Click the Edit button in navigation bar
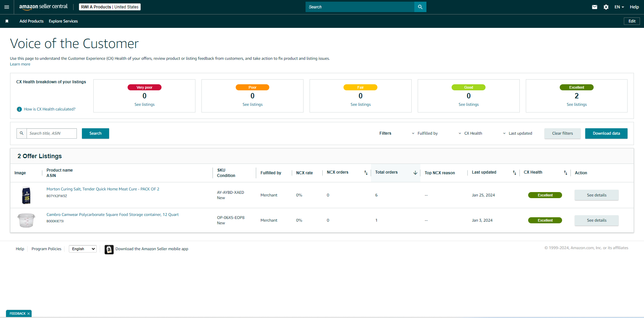Screen dimensions: 644x318 [632, 21]
